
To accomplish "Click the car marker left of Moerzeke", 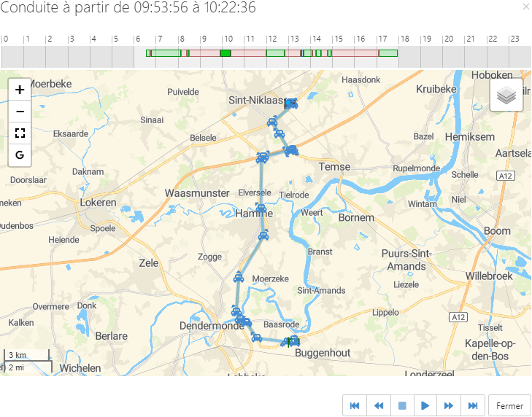I will 239,277.
